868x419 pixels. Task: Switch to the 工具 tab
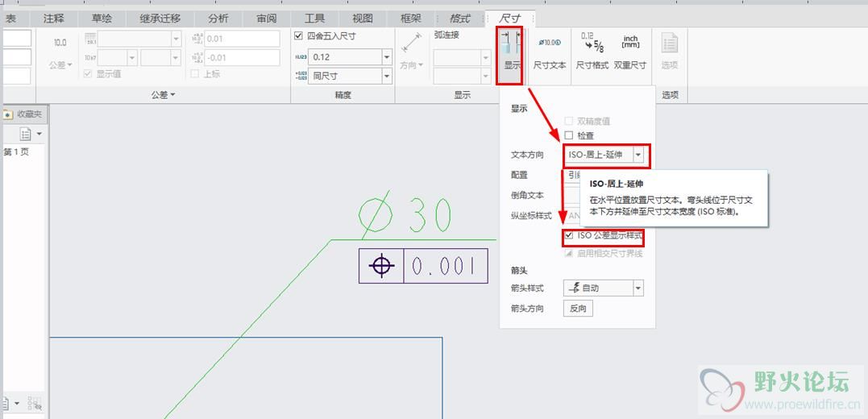pyautogui.click(x=314, y=19)
